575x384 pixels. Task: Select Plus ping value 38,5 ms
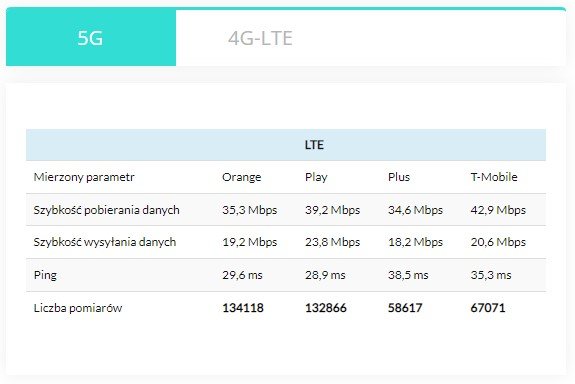[x=408, y=275]
